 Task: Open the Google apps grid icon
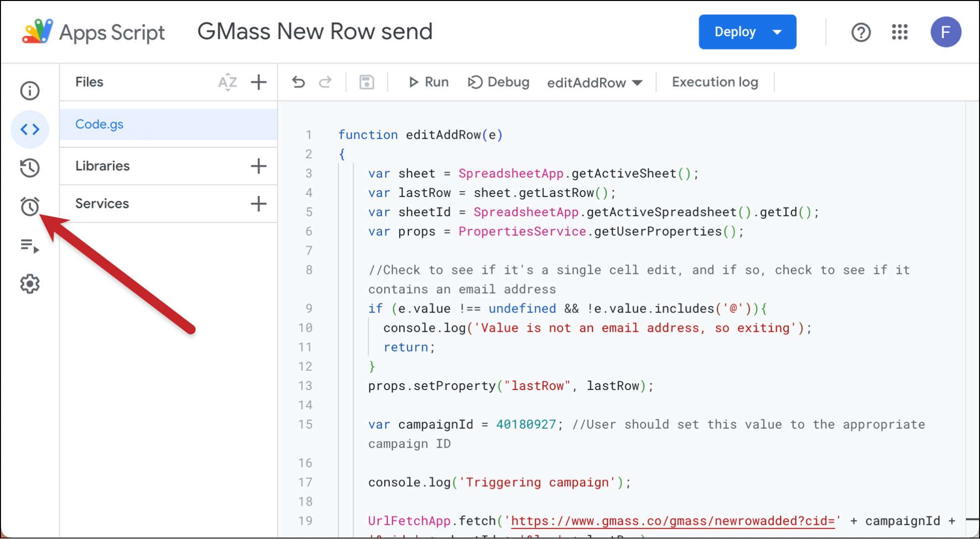click(x=900, y=32)
